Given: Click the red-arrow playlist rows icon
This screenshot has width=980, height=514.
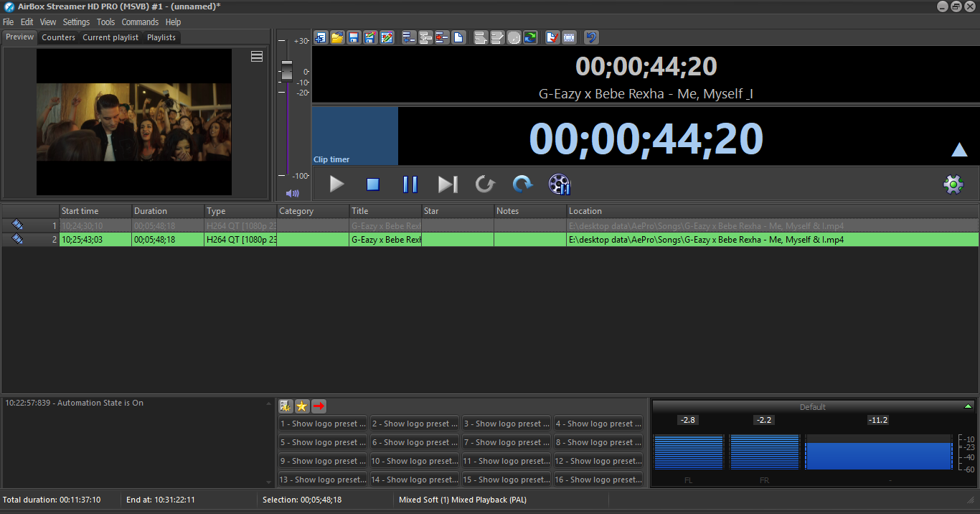Looking at the screenshot, I should 442,37.
